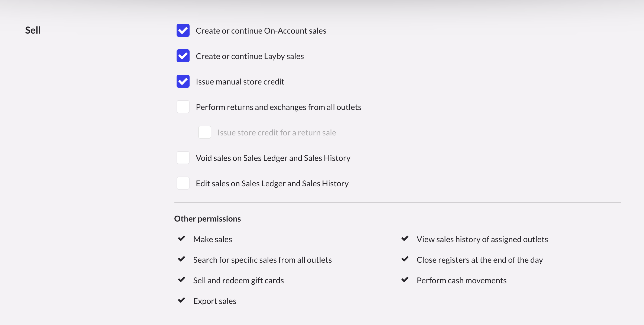The width and height of the screenshot is (644, 325).
Task: Check "Issue store credit for a return sale"
Action: click(204, 132)
